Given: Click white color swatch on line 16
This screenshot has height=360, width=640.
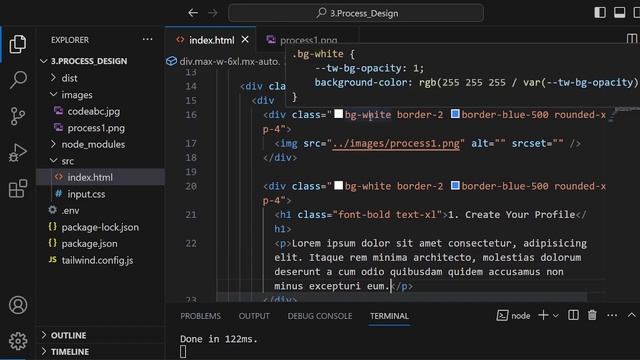Looking at the screenshot, I should tap(338, 114).
